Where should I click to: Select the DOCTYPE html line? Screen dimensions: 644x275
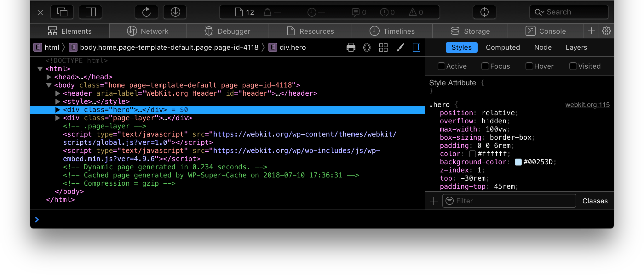[x=77, y=60]
